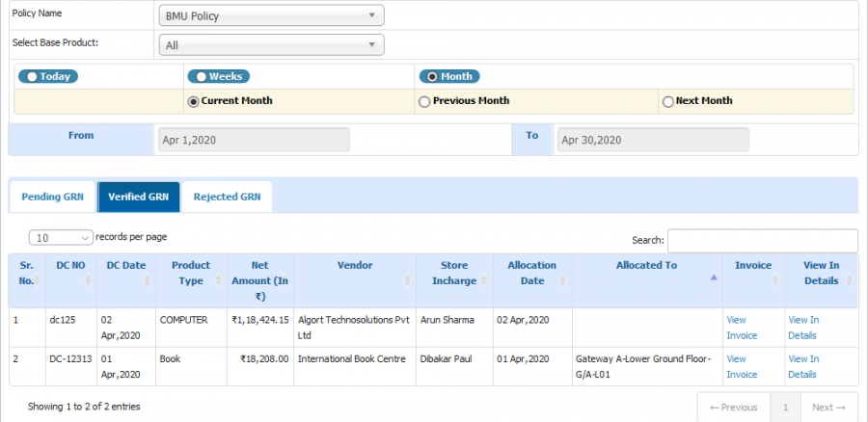Focus the Search input field
868x422 pixels.
point(762,241)
